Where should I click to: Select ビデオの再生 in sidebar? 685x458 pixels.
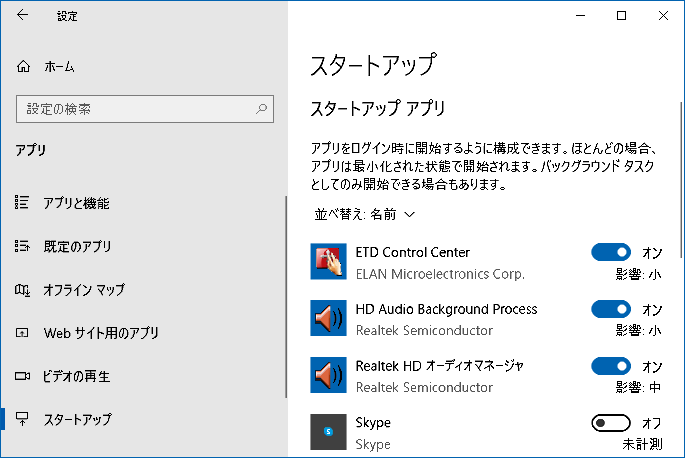click(76, 376)
